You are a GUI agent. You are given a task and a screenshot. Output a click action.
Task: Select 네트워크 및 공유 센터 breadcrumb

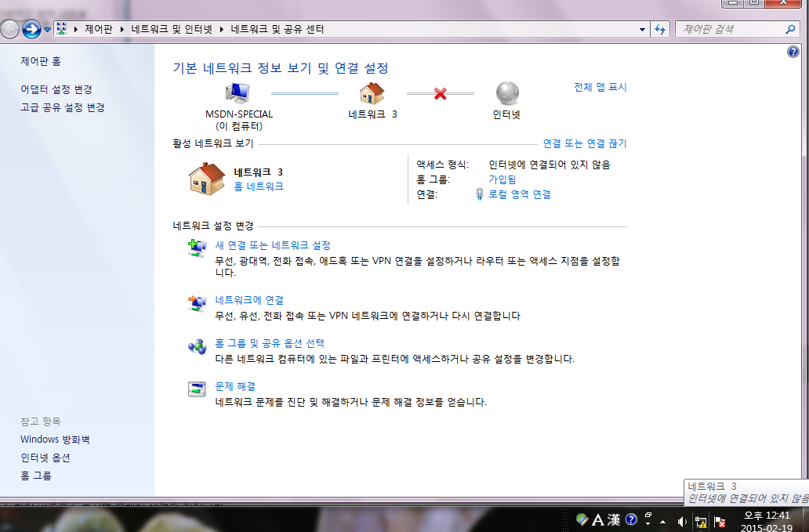click(277, 30)
